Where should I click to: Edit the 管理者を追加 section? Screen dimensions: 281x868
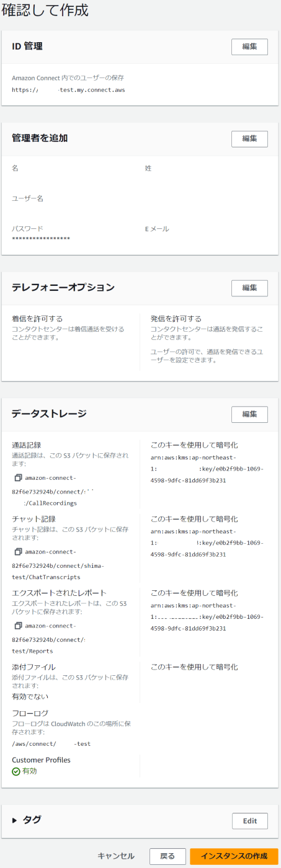(249, 138)
